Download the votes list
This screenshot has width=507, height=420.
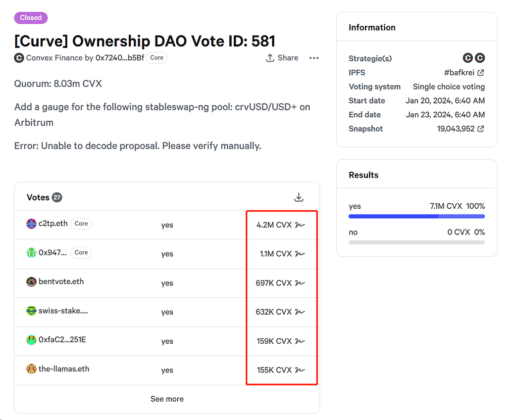299,197
